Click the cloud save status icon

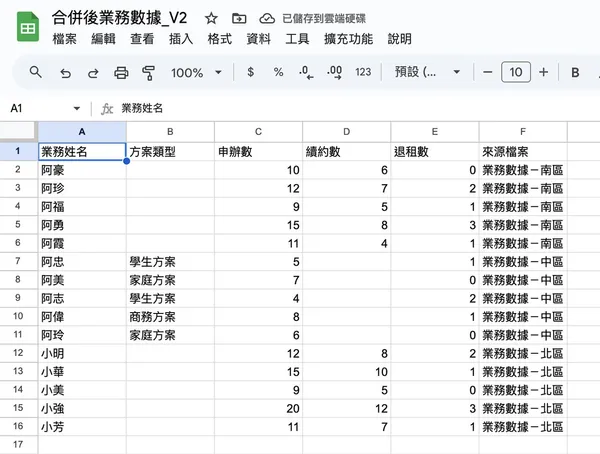click(267, 18)
